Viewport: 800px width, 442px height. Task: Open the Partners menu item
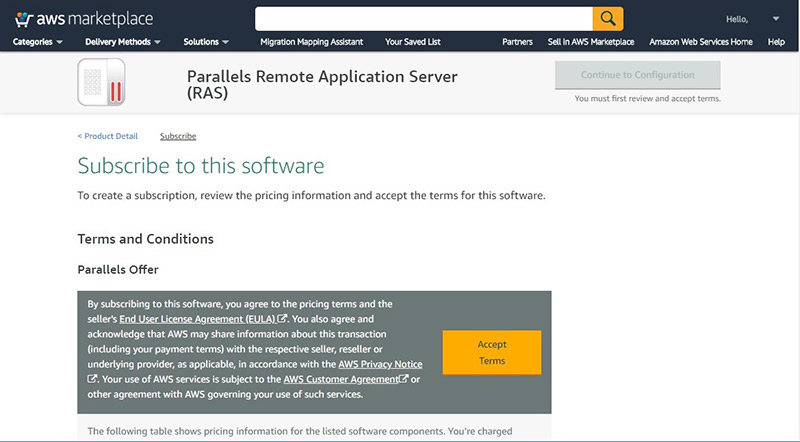[x=517, y=42]
